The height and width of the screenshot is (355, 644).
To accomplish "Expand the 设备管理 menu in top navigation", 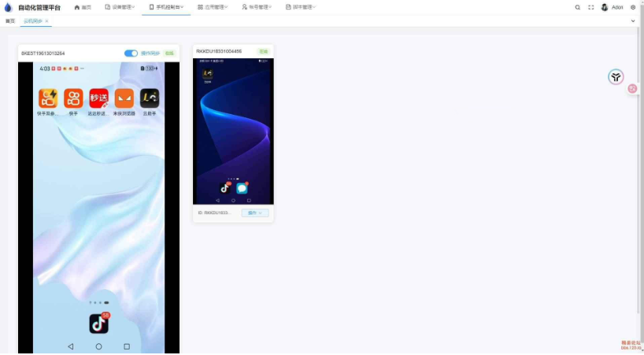I will point(120,7).
